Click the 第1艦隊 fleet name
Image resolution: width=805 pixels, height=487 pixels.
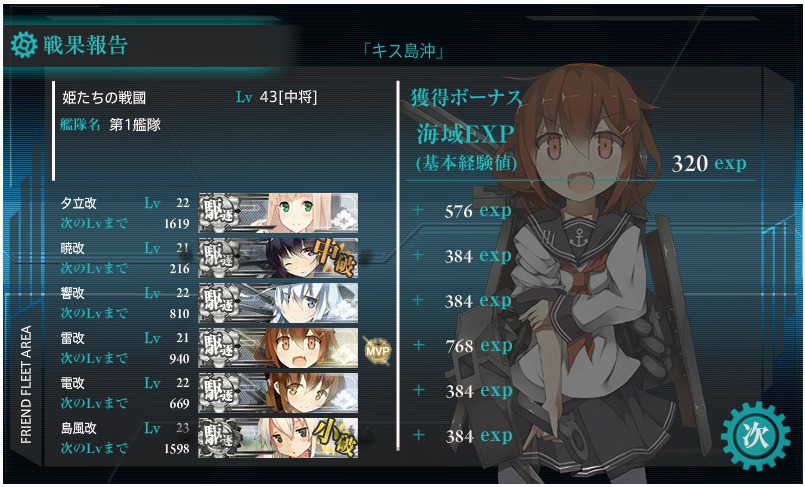[135, 125]
